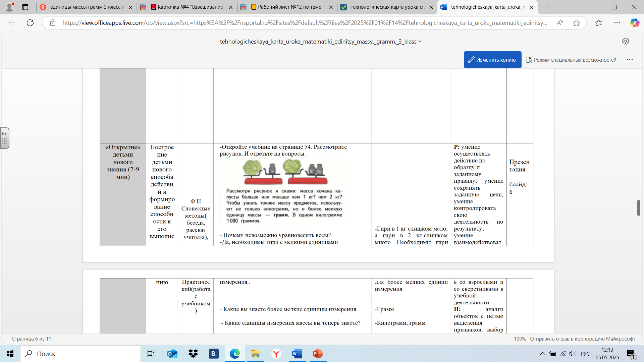Open browser Settings and more menu
The height and width of the screenshot is (362, 644).
coord(617,23)
